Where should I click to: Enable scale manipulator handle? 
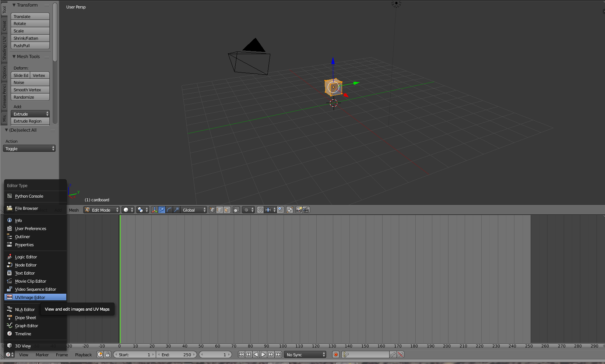click(176, 210)
